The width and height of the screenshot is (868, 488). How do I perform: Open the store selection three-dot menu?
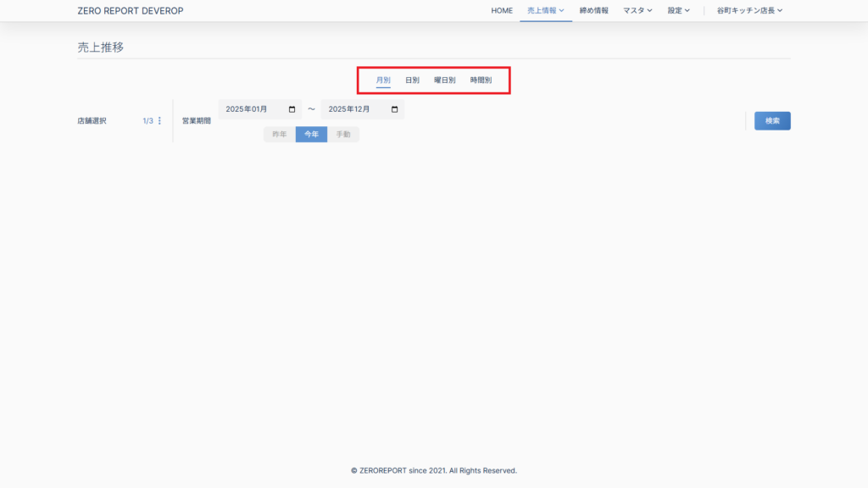pyautogui.click(x=159, y=121)
